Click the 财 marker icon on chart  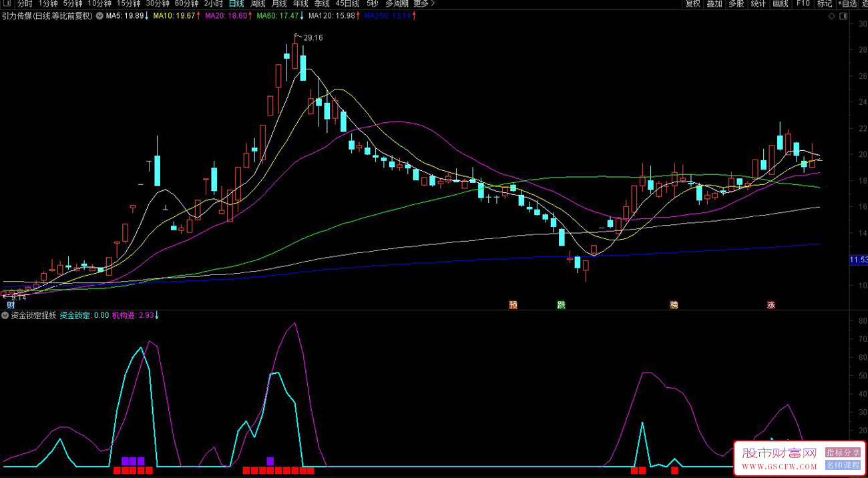coord(11,305)
